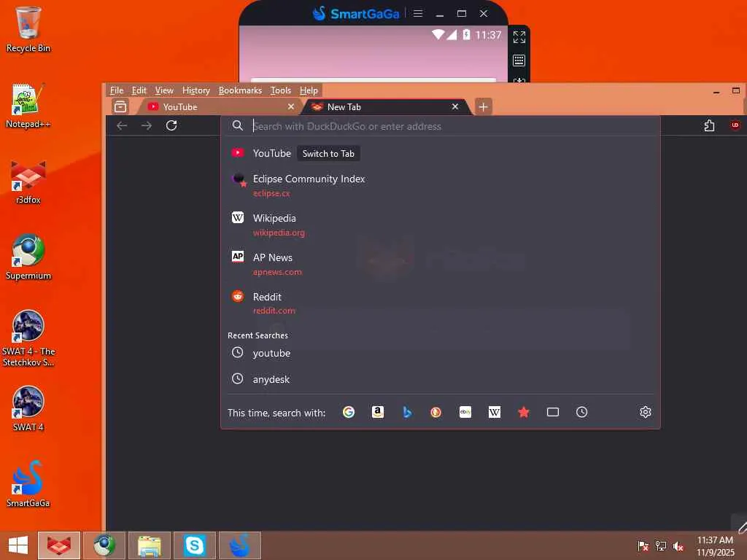The height and width of the screenshot is (560, 747).
Task: Open SmartGaGa keyboard mapping icon
Action: pyautogui.click(x=519, y=61)
